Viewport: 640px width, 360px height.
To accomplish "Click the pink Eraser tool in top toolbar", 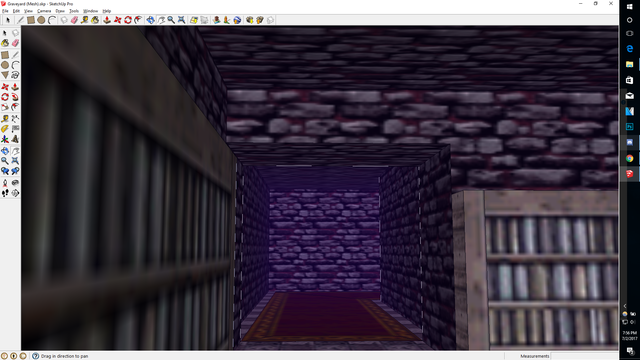I will coord(74,20).
